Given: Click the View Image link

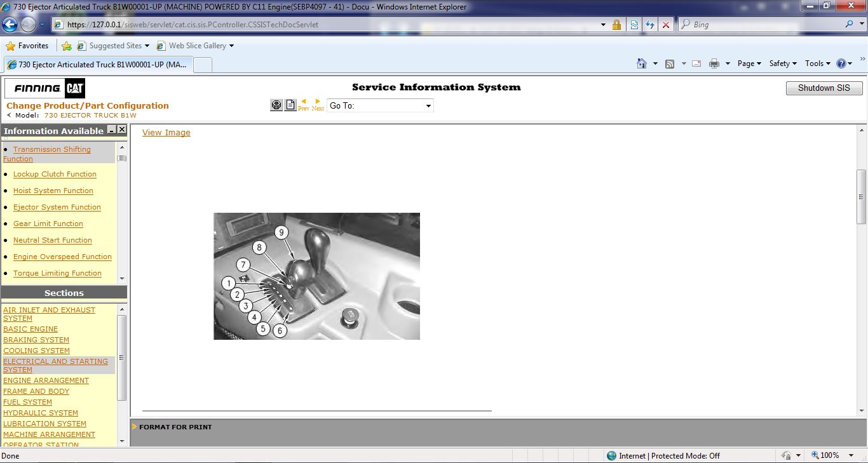Looking at the screenshot, I should click(166, 132).
